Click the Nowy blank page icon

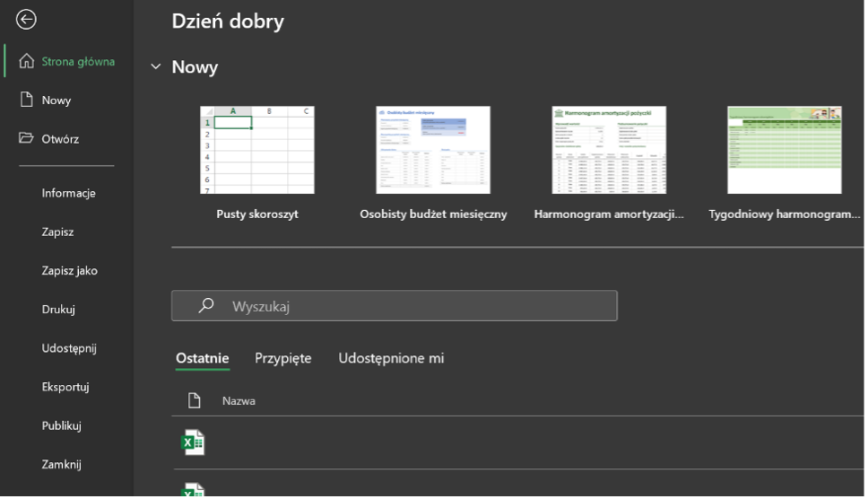27,101
